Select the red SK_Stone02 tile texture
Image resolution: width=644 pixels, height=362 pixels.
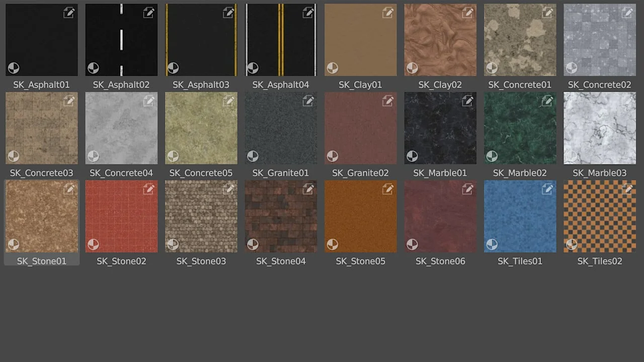pos(121,216)
